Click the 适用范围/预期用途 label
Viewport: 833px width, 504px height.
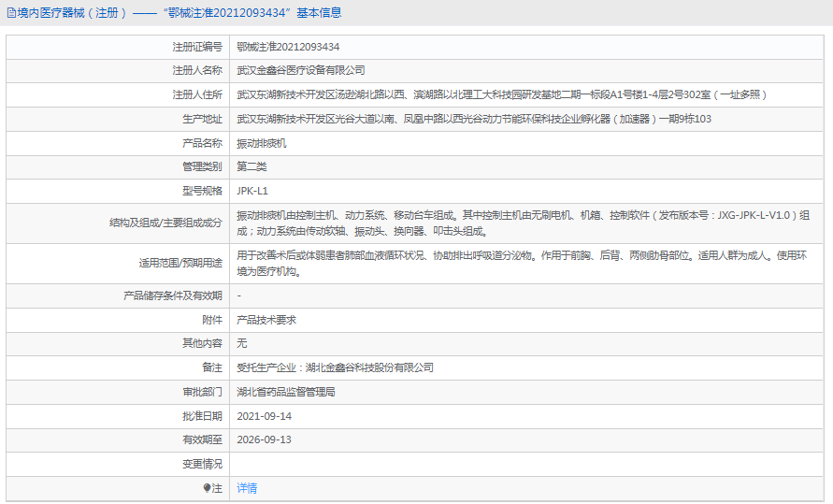[x=180, y=263]
